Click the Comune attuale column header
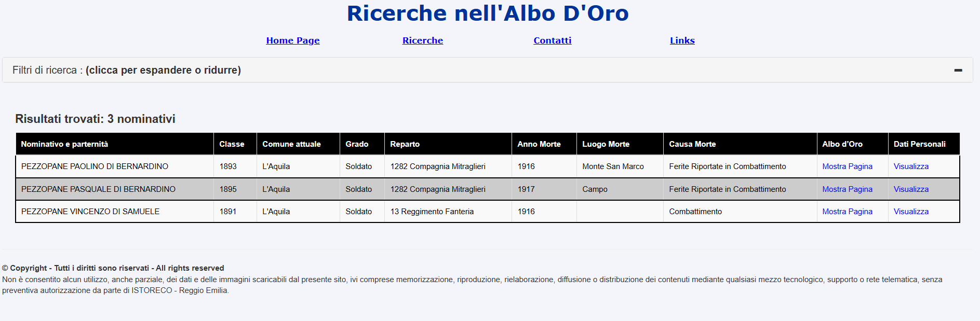The height and width of the screenshot is (321, 980). click(x=298, y=144)
